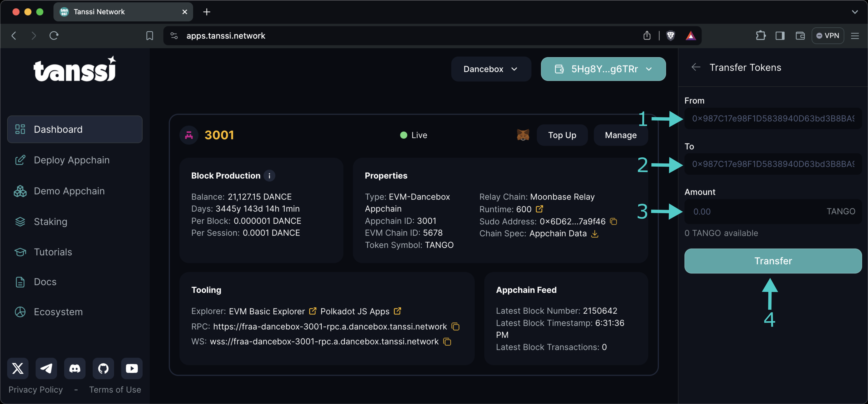Open Tanssi GitHub repository
The width and height of the screenshot is (868, 404).
coord(103,368)
